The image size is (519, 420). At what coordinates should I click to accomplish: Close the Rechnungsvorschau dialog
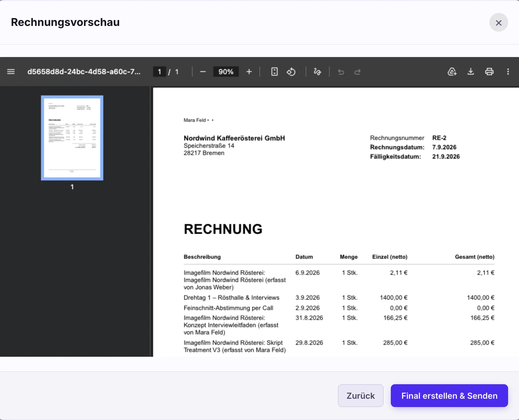499,22
